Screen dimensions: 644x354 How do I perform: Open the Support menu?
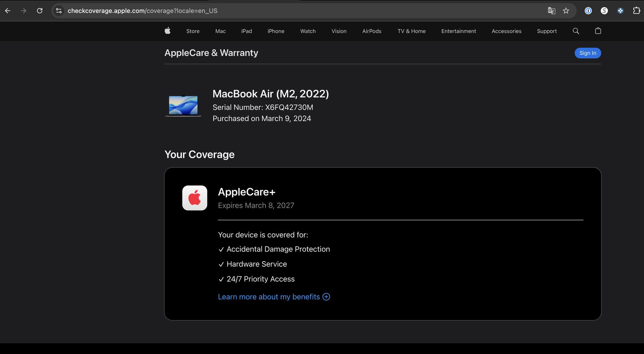547,31
